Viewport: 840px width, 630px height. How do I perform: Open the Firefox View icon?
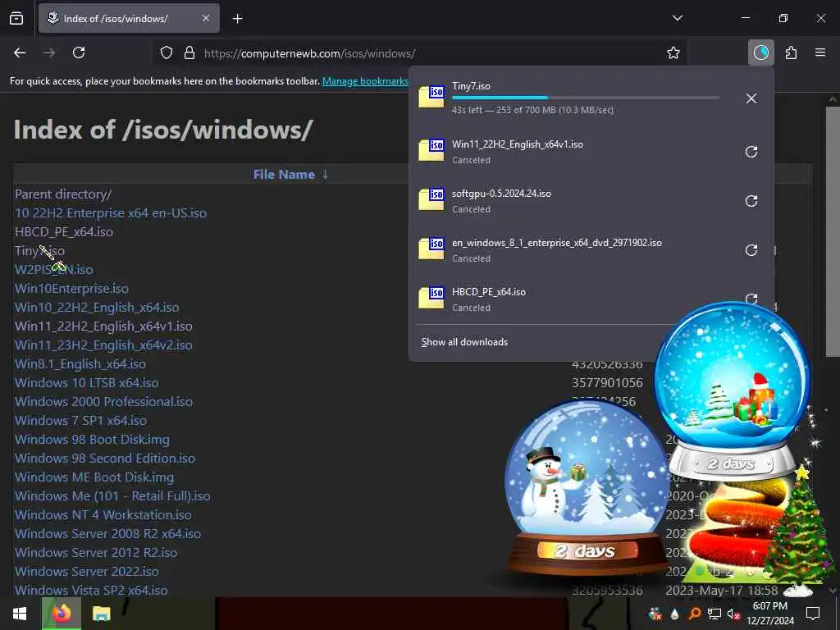click(16, 18)
